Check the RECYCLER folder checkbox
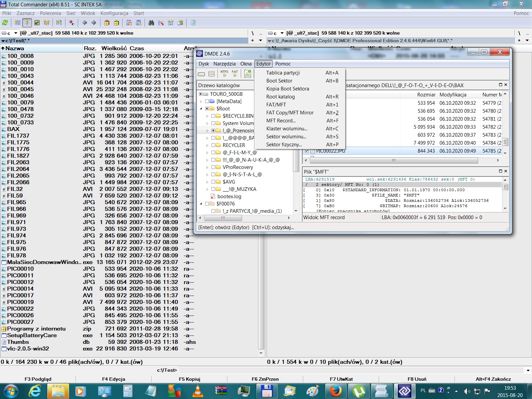This screenshot has width=532, height=399. click(213, 145)
